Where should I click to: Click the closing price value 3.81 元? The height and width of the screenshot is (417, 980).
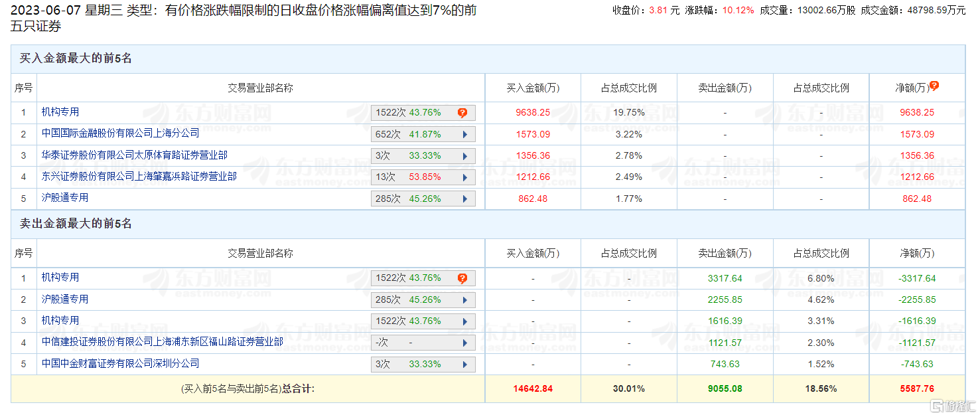664,11
